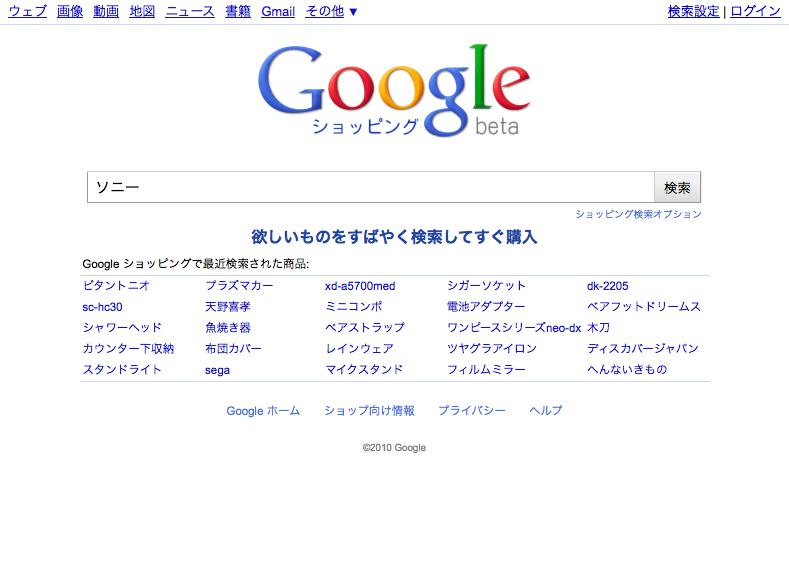Select the ミニコンポ recent search
This screenshot has height=563, width=789.
tap(354, 306)
